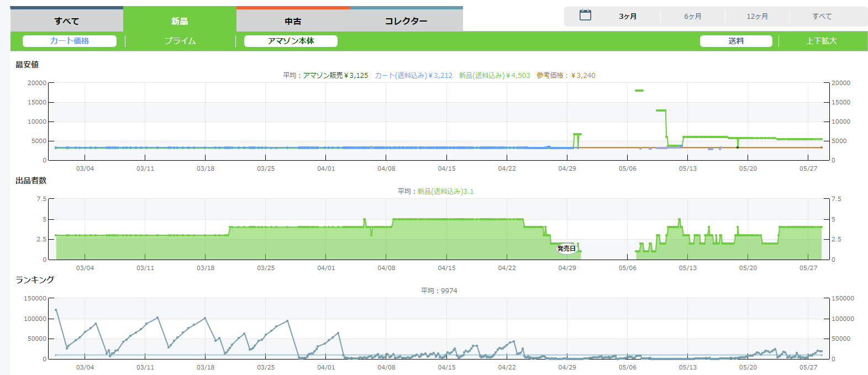This screenshot has height=375, width=868.
Task: Click the calendar icon beside period options
Action: 585,15
